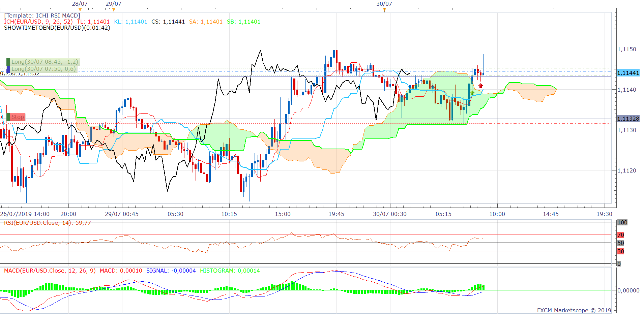Select the 29/07 day marker triangle
The height and width of the screenshot is (314, 644).
tap(114, 9)
